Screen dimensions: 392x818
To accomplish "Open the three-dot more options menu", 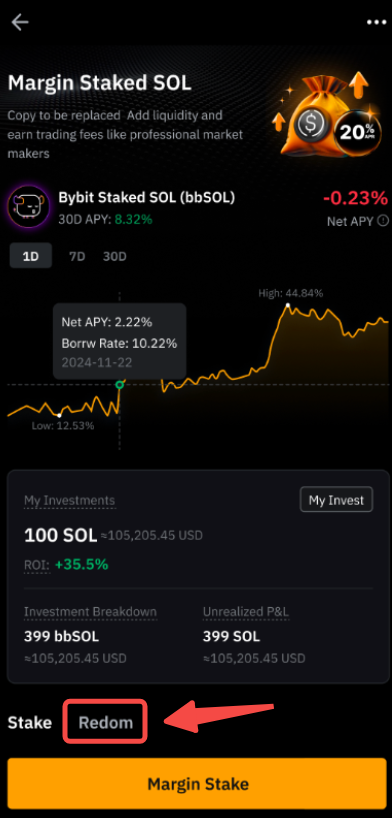I will 374,22.
